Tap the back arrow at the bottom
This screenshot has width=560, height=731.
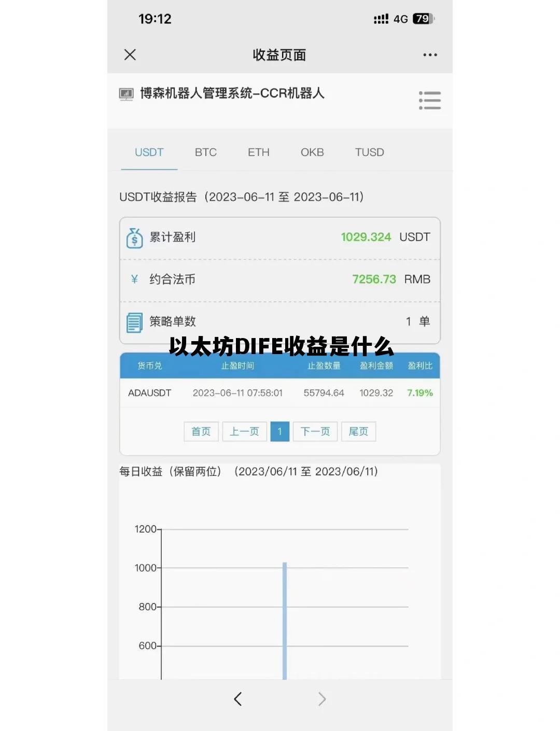(237, 699)
